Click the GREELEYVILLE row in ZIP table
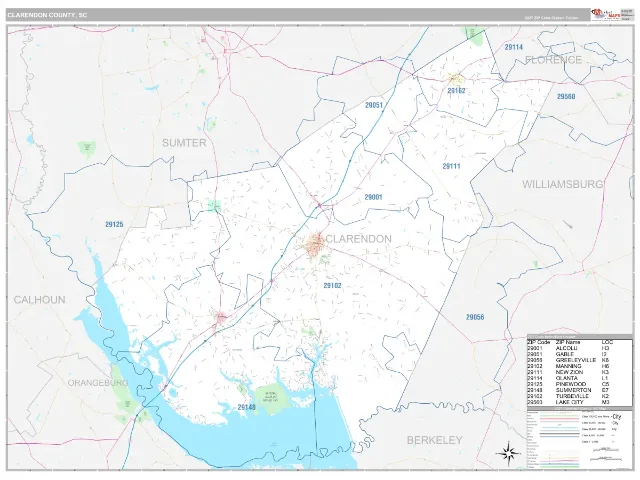This screenshot has height=480, width=640. 580,360
